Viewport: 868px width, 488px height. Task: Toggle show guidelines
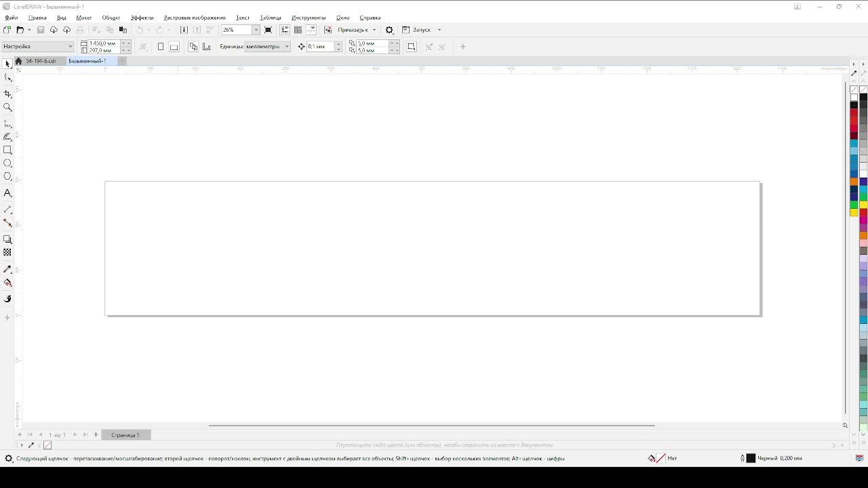(x=311, y=30)
